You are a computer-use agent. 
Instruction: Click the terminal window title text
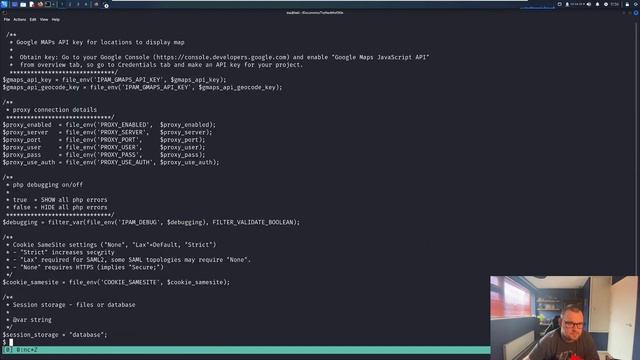(315, 13)
